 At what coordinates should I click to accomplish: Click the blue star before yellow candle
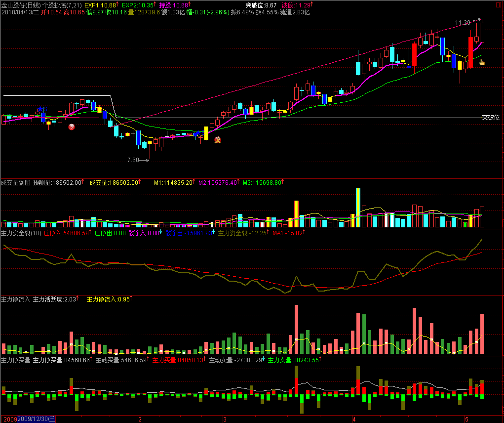pyautogui.click(x=198, y=133)
